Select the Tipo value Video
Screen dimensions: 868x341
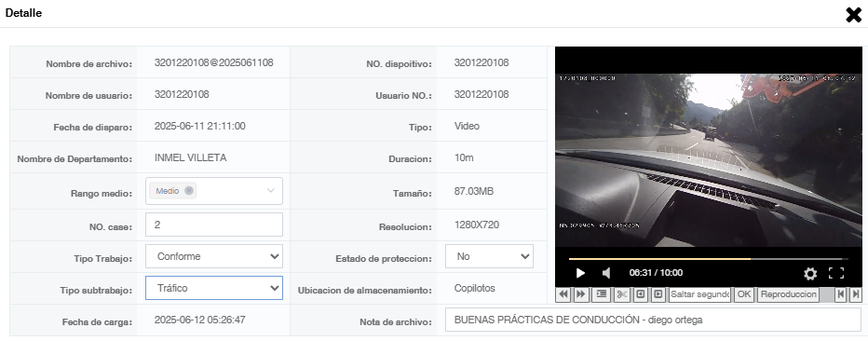point(467,126)
